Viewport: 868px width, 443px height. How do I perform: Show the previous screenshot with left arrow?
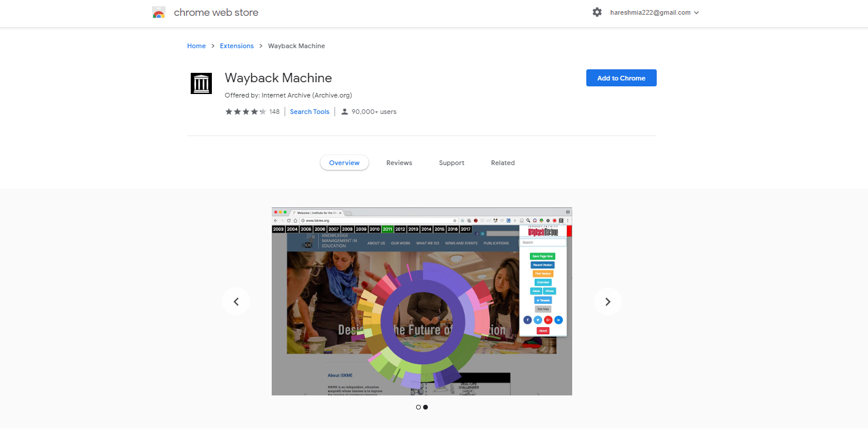tap(236, 301)
